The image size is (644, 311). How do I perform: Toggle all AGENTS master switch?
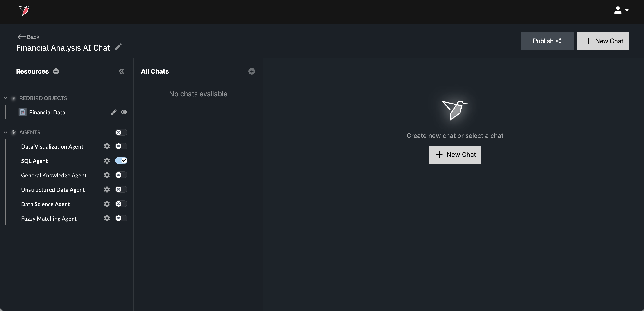point(121,132)
